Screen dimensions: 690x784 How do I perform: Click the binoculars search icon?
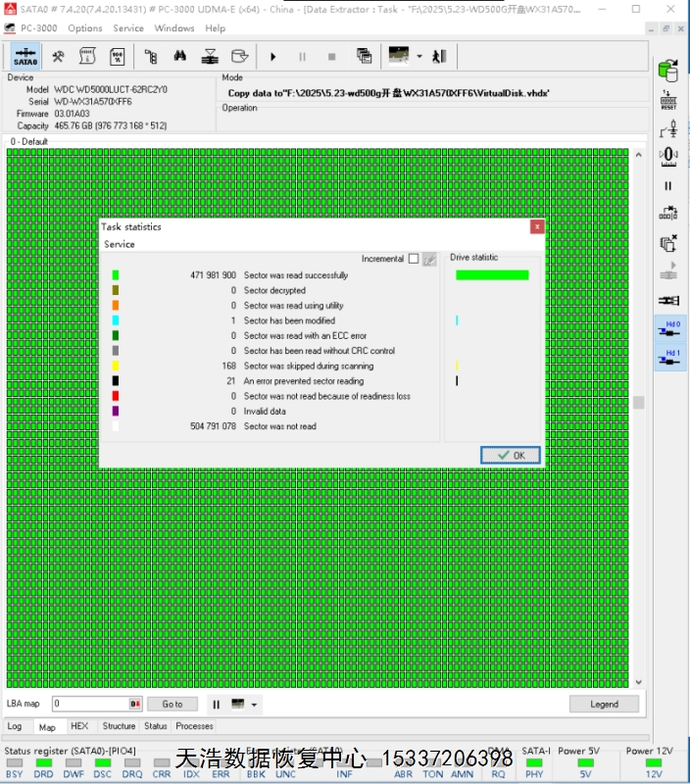click(179, 56)
